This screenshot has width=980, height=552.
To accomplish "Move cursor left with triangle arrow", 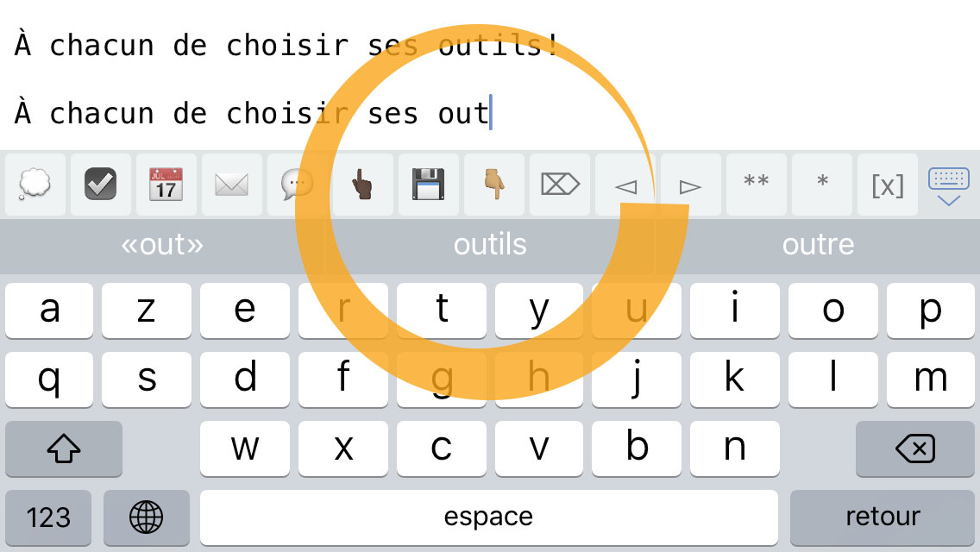I will pyautogui.click(x=625, y=185).
